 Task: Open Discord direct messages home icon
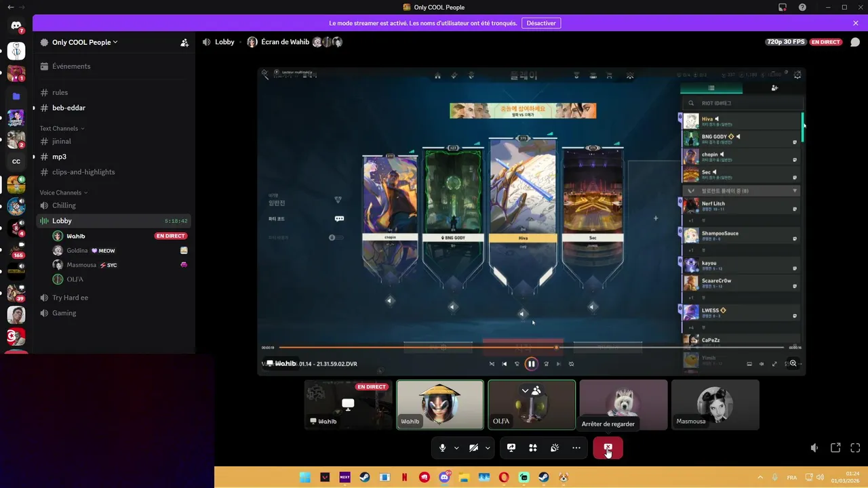point(16,25)
